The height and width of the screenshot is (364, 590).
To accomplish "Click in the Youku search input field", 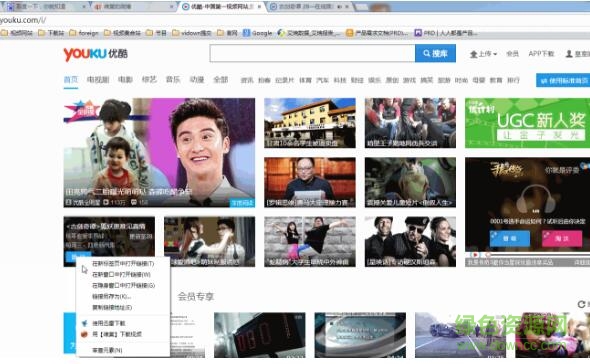I will pos(312,53).
